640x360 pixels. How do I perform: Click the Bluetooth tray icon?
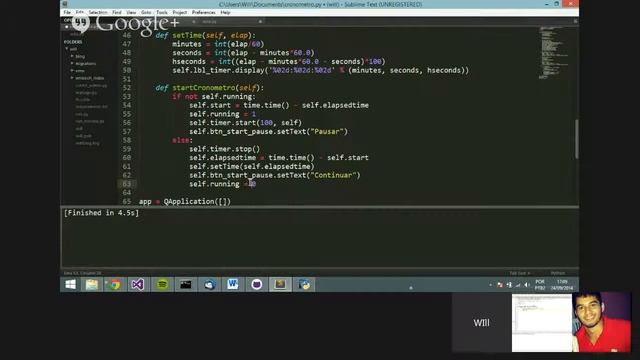tap(509, 285)
